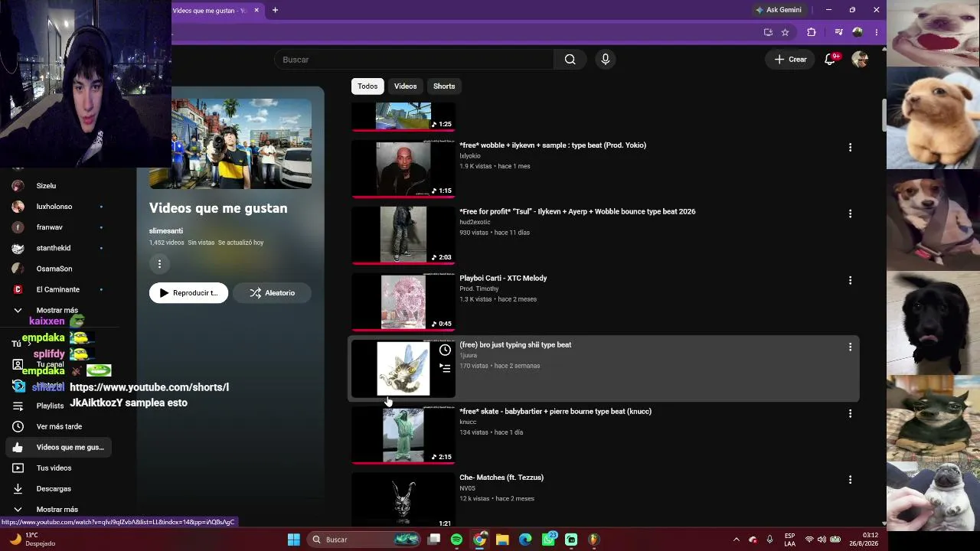Viewport: 980px width, 551px height.
Task: Open 'El Caminante' channel subscription
Action: tap(58, 289)
